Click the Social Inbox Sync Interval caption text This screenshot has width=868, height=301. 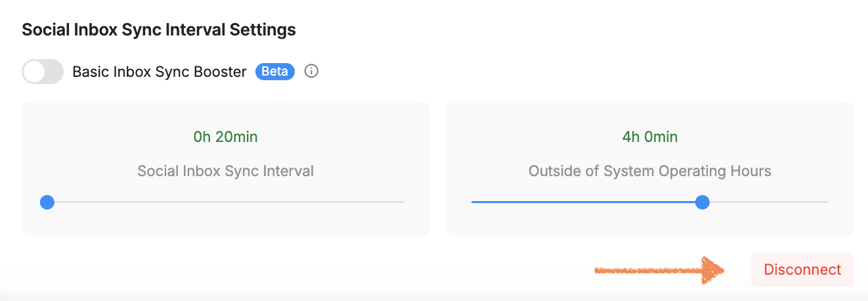225,172
